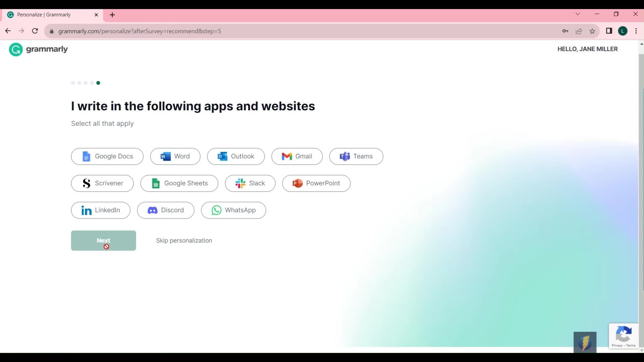644x362 pixels.
Task: Click the address bar URL
Action: [x=140, y=31]
